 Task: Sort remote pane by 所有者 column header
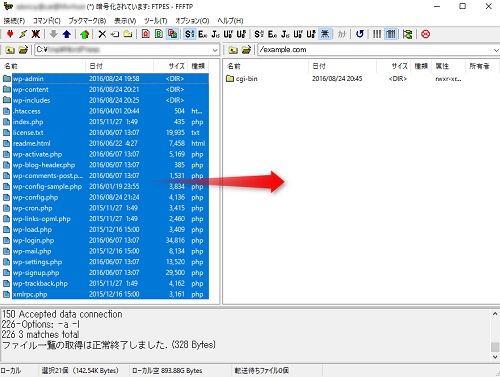(482, 66)
